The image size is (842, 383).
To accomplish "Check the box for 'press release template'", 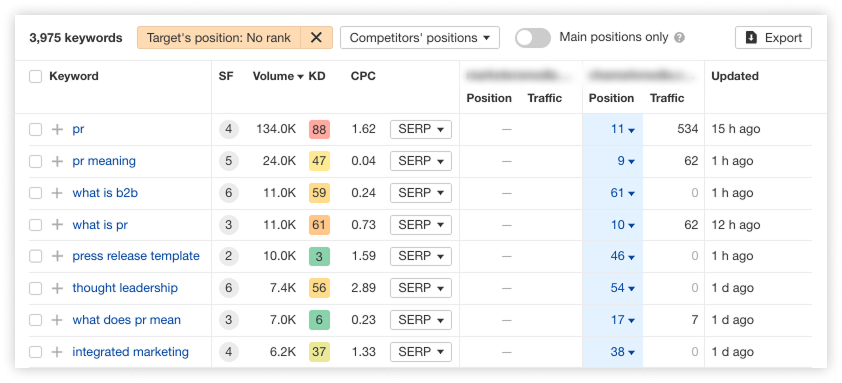I will (35, 256).
